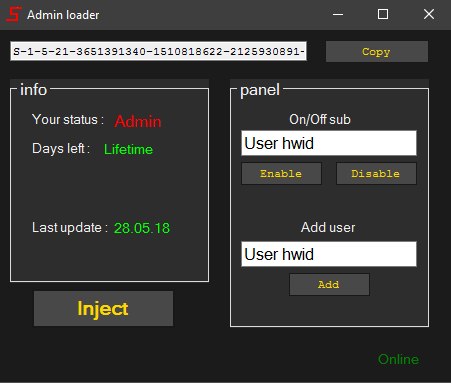
Task: Click the panel group heading
Action: 260,90
